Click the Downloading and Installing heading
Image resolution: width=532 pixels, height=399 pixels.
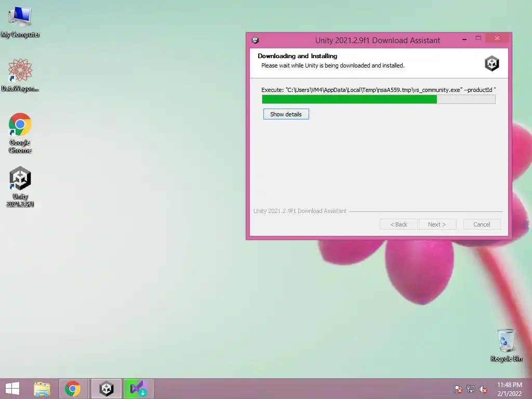coord(298,56)
